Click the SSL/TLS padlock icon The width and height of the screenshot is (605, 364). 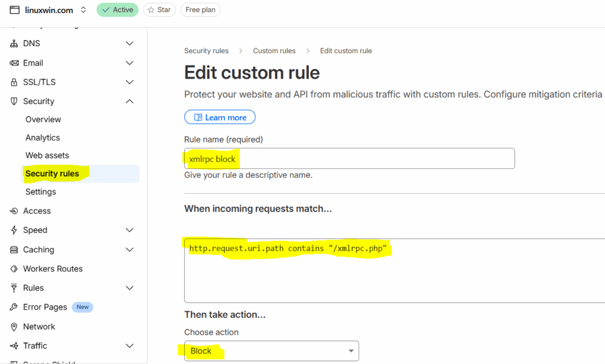pyautogui.click(x=14, y=82)
